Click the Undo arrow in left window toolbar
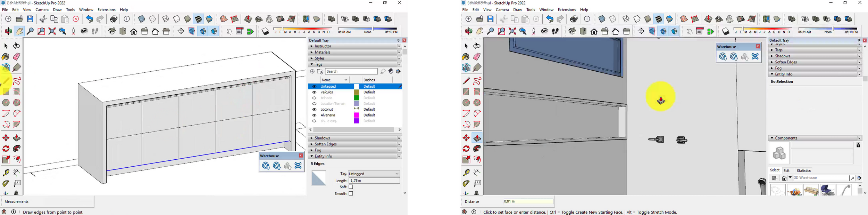Viewport: 868px width, 215px height. point(89,19)
